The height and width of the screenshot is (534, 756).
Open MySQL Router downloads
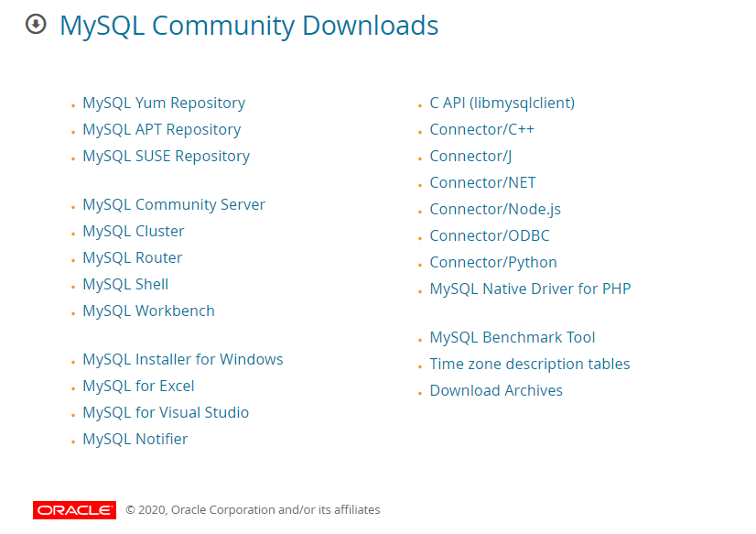[x=132, y=257]
